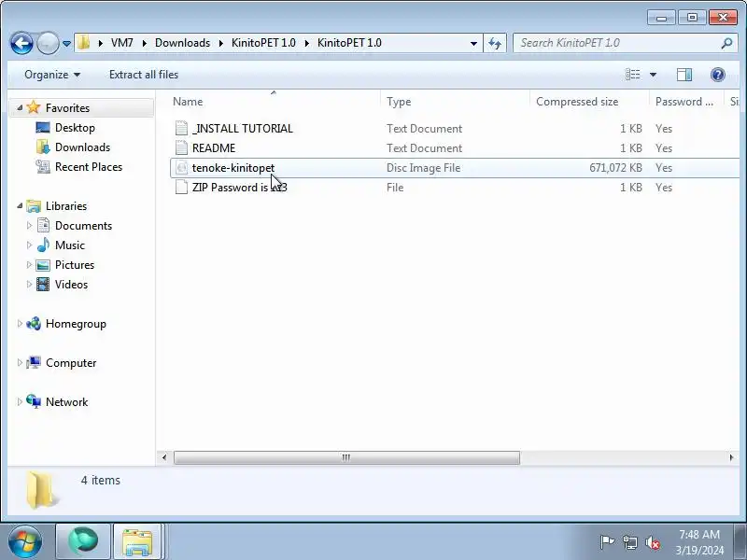The width and height of the screenshot is (747, 560).
Task: Click the Network globe icon
Action: tap(34, 401)
